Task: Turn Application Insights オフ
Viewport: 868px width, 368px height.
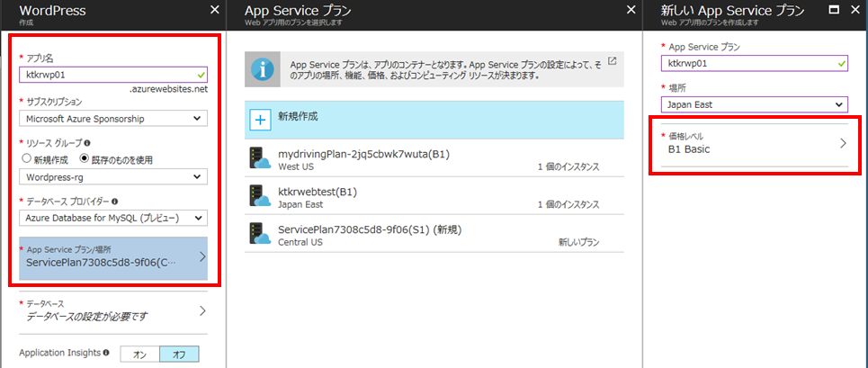Action: pos(179,355)
